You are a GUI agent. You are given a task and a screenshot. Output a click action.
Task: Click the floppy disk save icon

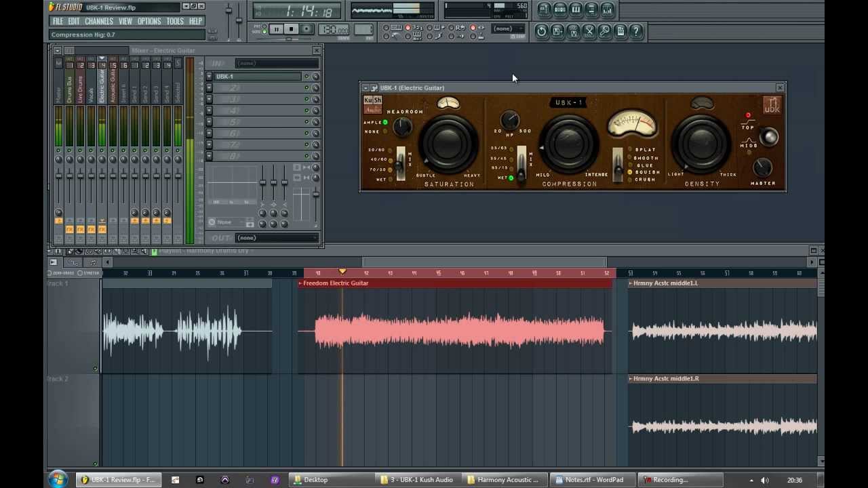[x=557, y=31]
